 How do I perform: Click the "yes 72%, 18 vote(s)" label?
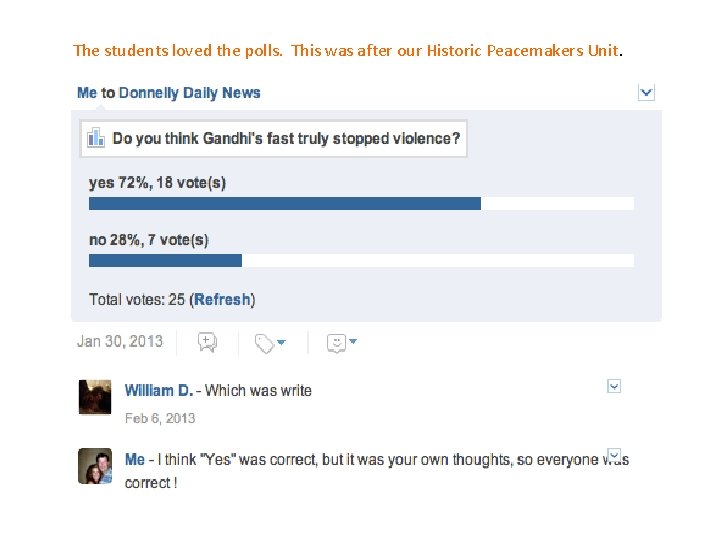(157, 182)
